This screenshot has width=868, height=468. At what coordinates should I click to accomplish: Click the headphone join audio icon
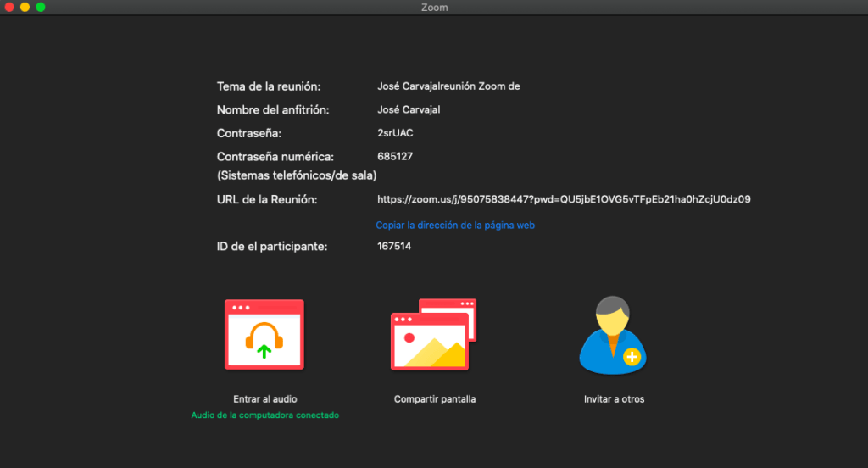(x=264, y=334)
